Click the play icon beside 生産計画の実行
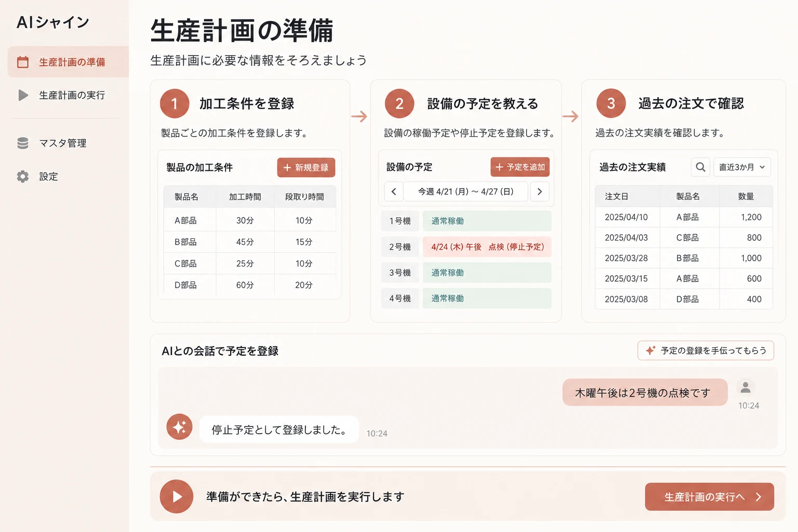798x532 pixels. click(x=23, y=95)
